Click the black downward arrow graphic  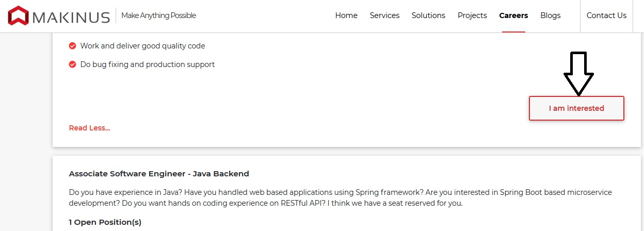click(x=578, y=73)
